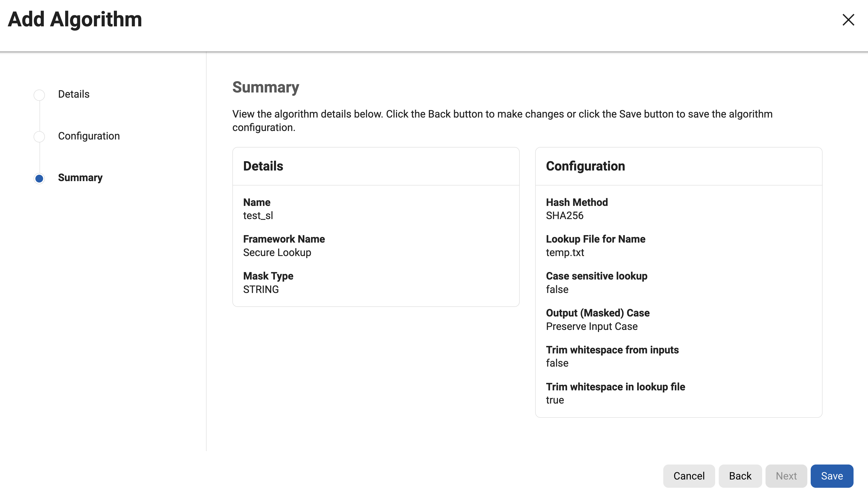Screen dimensions: 868x495
Task: Click the test_sl name value
Action: point(258,215)
